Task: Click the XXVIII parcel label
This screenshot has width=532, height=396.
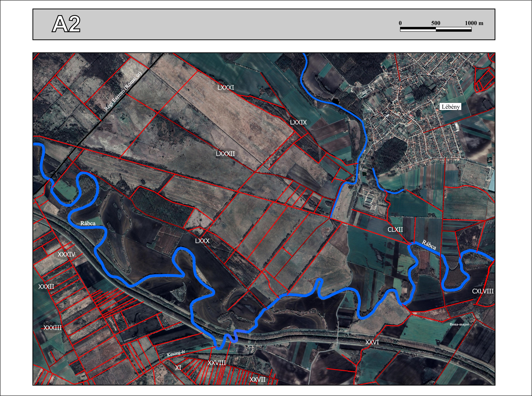Action: click(x=217, y=363)
